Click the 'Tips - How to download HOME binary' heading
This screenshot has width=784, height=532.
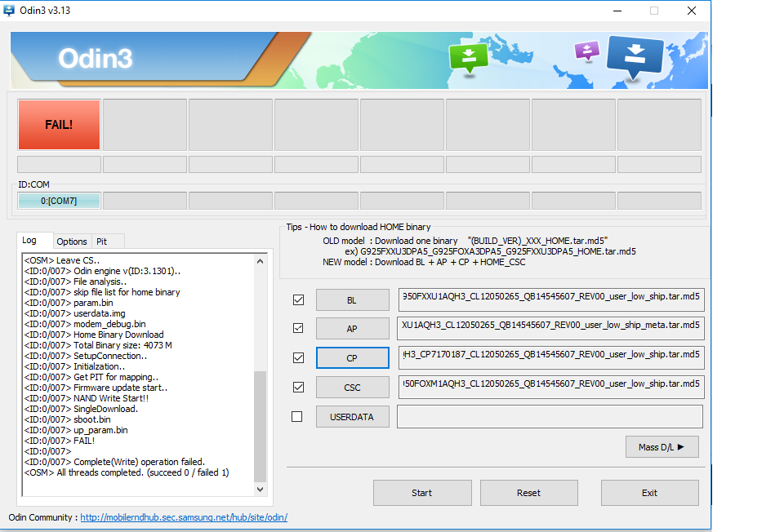point(359,227)
